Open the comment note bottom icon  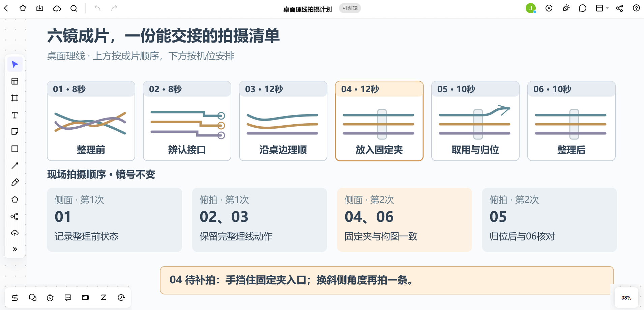68,298
